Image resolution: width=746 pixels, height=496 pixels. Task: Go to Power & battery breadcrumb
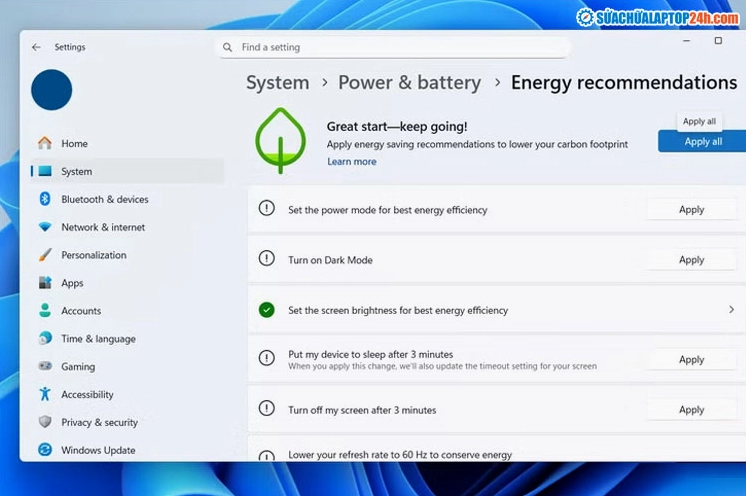click(409, 83)
